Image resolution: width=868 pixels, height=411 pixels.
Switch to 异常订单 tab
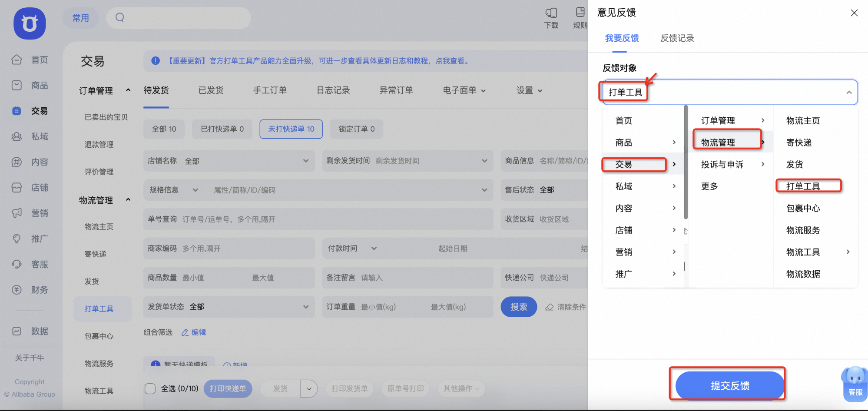[396, 90]
